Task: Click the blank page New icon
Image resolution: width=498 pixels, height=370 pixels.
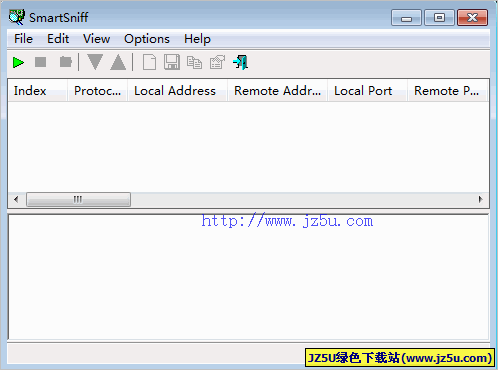Action: pyautogui.click(x=149, y=62)
